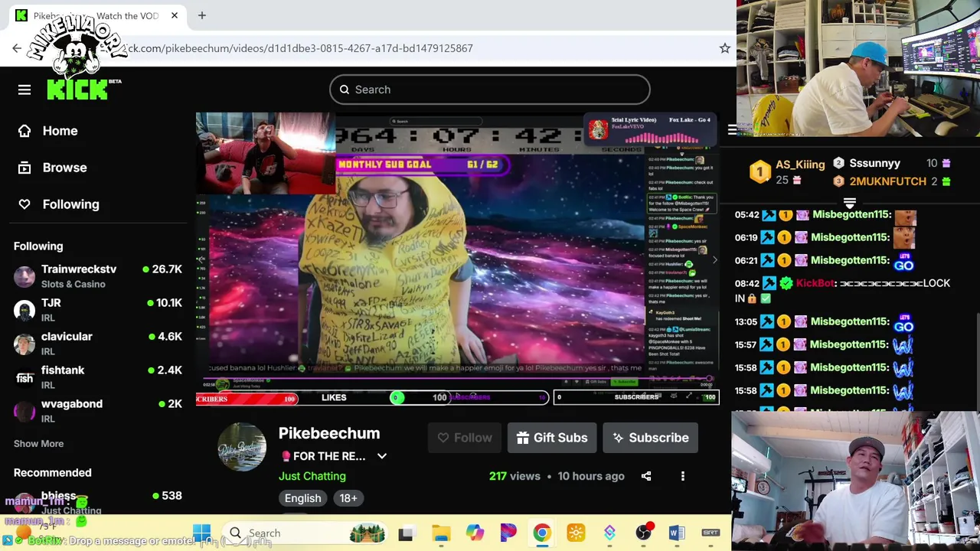
Task: Select 2MUKNFUTCH in the gifter leaderboard
Action: (x=887, y=181)
